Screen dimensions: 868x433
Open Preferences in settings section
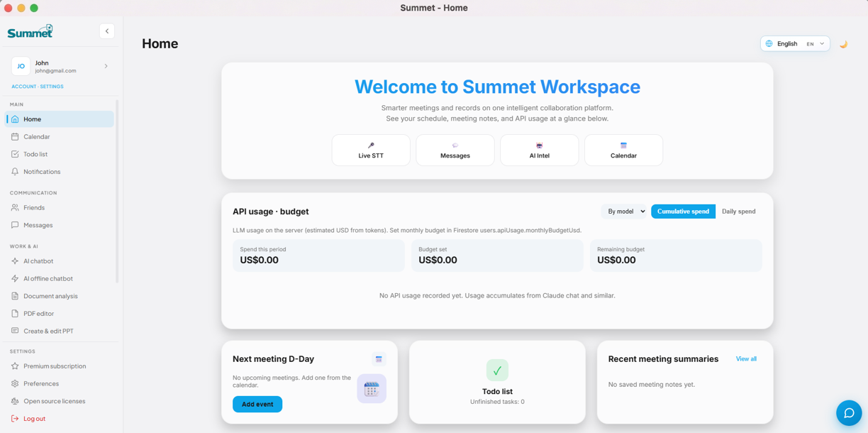(60, 384)
